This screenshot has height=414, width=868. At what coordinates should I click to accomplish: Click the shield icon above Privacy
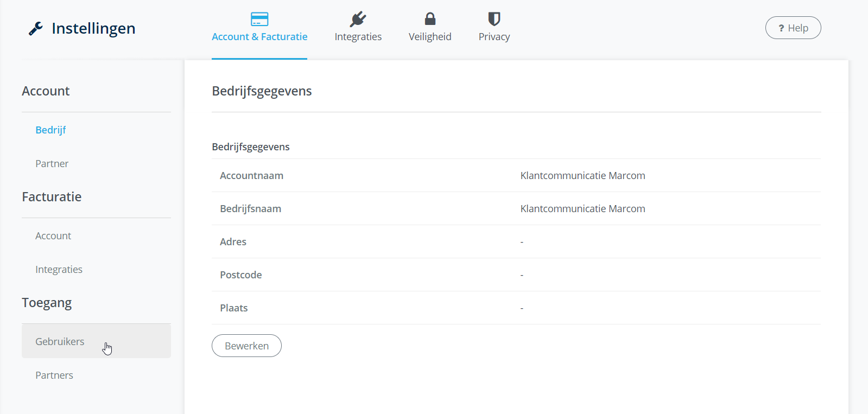(x=494, y=19)
